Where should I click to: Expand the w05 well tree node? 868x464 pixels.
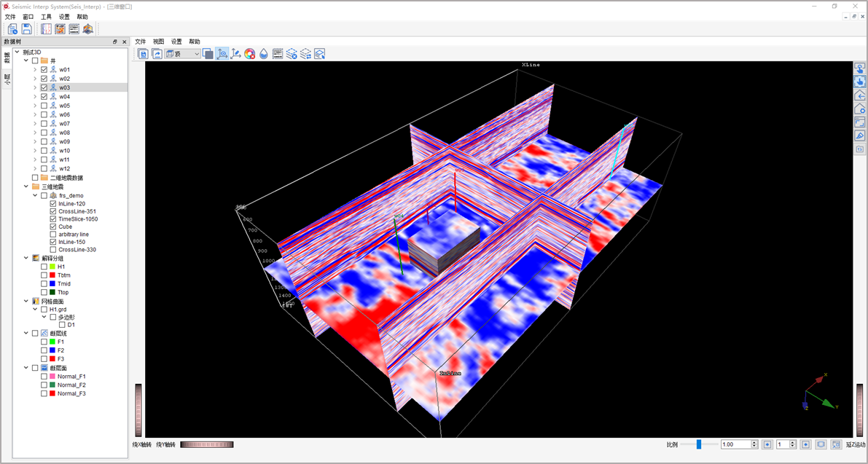coord(35,106)
